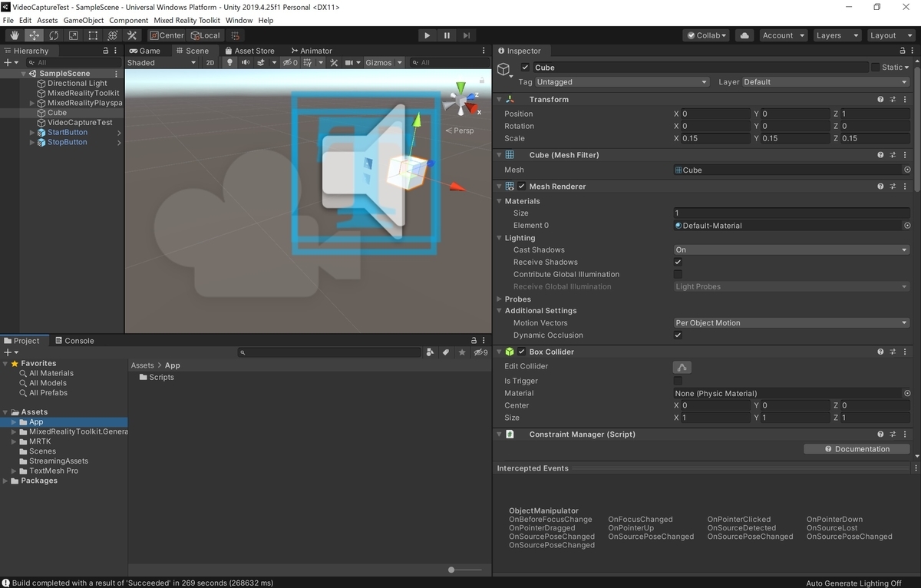Click the Step forward button
Image resolution: width=921 pixels, height=588 pixels.
point(467,35)
